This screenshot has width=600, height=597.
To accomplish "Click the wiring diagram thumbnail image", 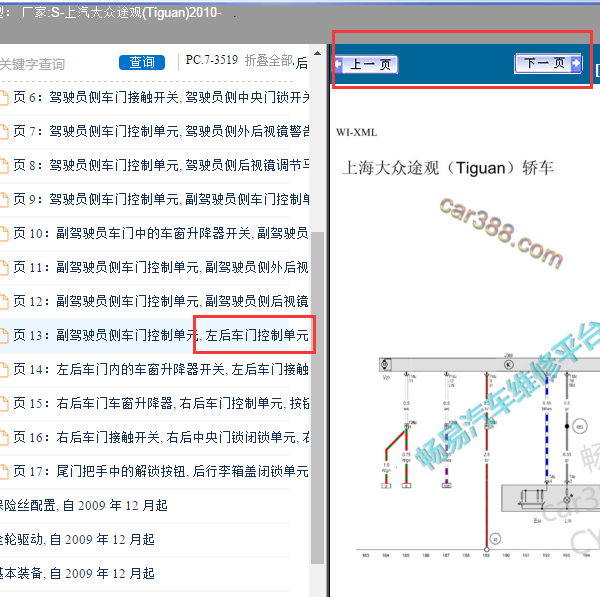I will click(x=478, y=455).
